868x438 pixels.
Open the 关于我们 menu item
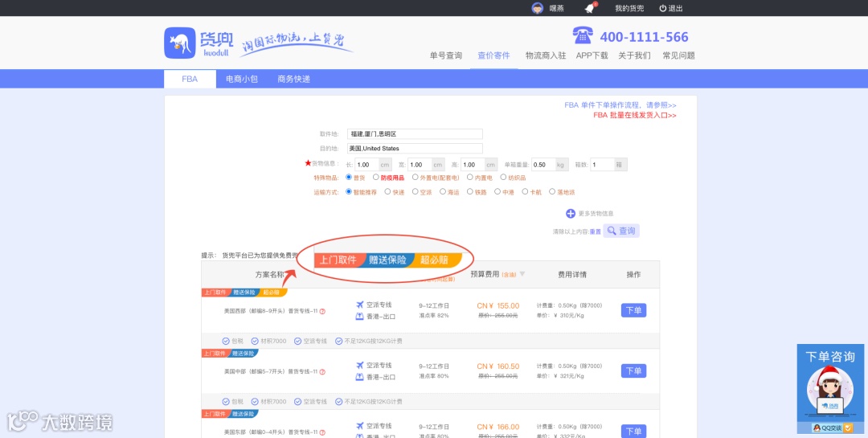[x=634, y=55]
